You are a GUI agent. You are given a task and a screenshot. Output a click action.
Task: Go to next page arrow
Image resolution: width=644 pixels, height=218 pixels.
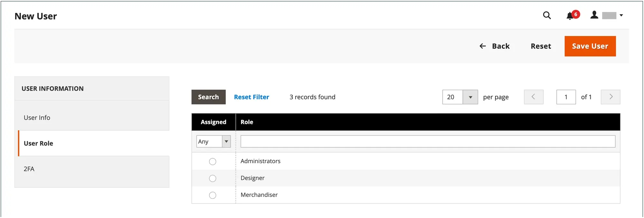[x=610, y=97]
